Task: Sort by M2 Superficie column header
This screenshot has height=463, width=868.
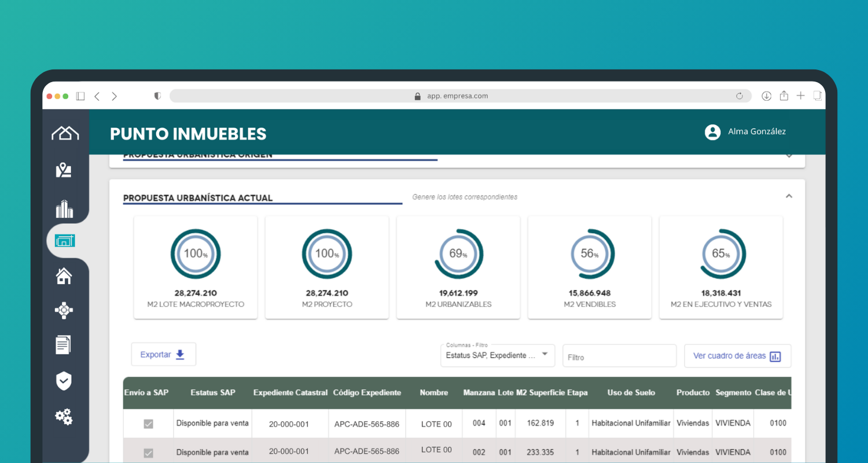Action: click(x=540, y=392)
